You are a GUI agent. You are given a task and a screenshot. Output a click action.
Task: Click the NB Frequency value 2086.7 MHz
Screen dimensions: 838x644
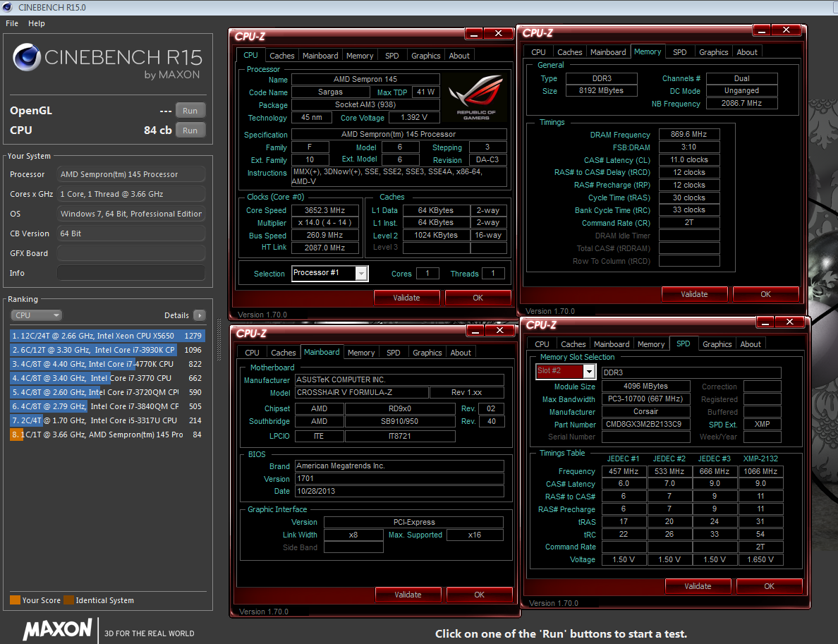(x=742, y=104)
